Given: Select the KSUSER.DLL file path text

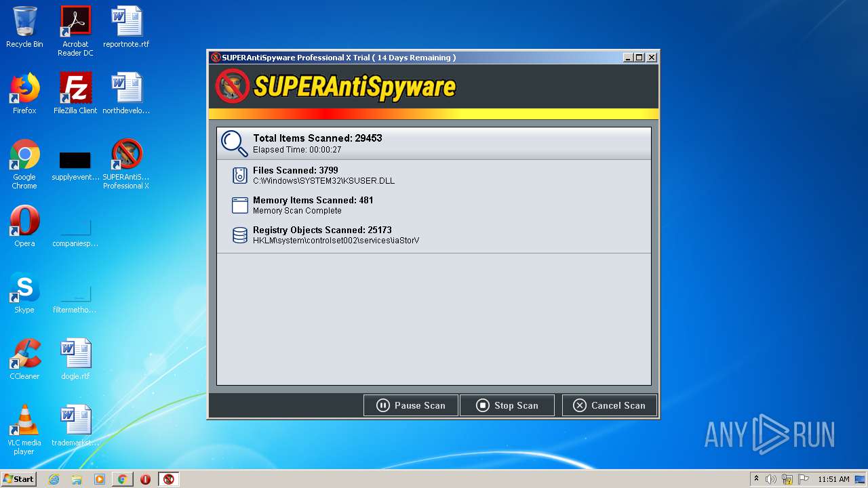Looking at the screenshot, I should pyautogui.click(x=323, y=181).
